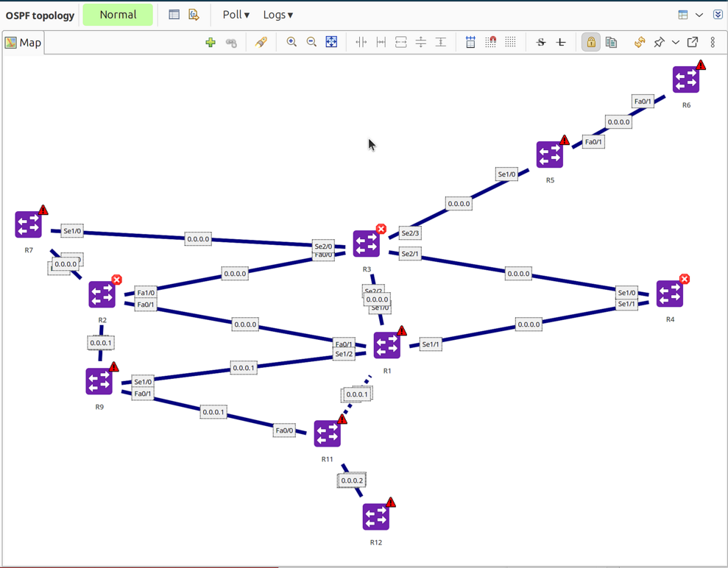Expand the chevron next to the pin icon
Screen dimensions: 728x568
[x=675, y=42]
